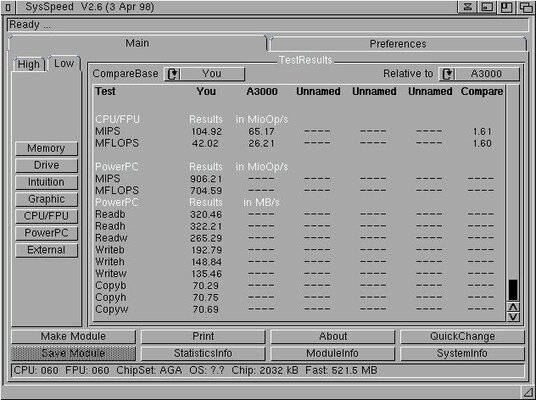Click the 'ChipSet: AGA' status entry
This screenshot has width=536, height=400.
click(149, 370)
